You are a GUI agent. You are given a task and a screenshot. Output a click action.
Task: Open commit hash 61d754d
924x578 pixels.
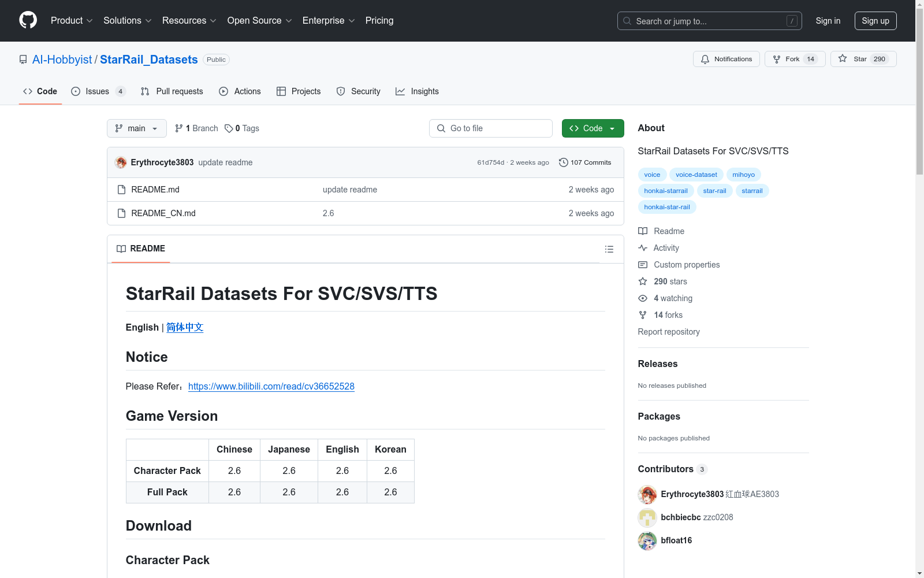[x=491, y=162]
